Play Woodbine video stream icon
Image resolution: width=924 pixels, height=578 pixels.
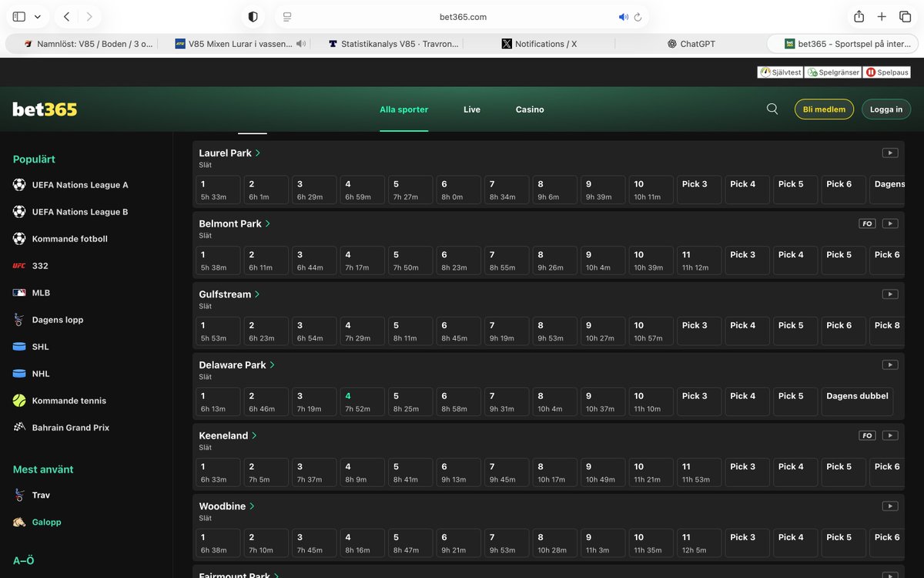click(x=890, y=506)
